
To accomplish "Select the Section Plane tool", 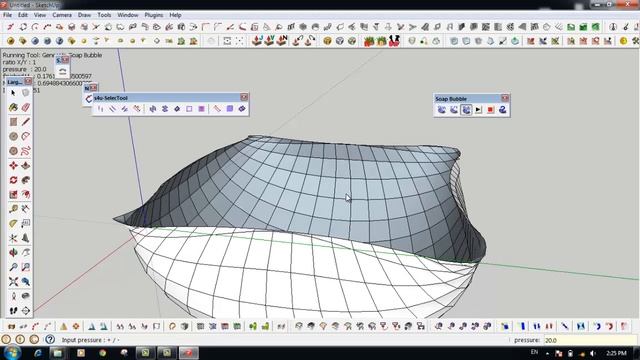I will [26, 311].
